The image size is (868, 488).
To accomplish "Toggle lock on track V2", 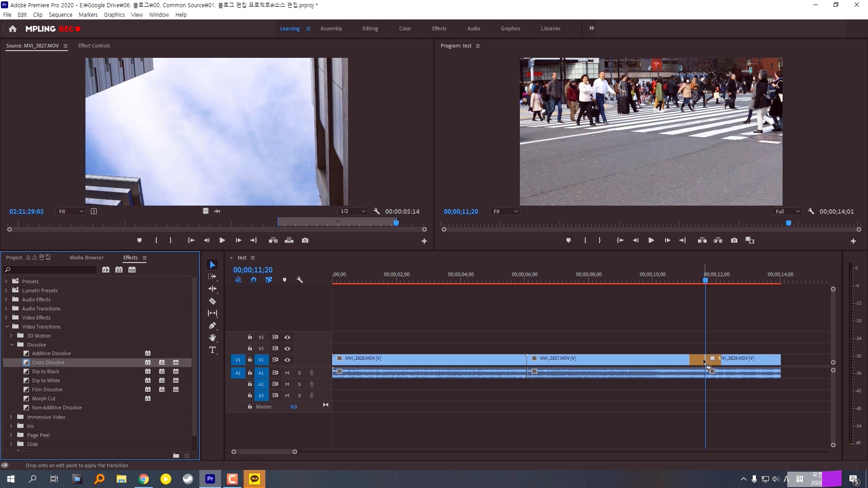I will pos(250,348).
